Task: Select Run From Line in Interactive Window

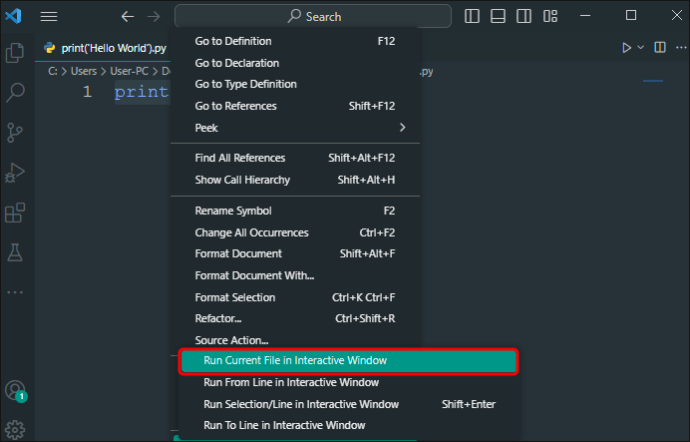Action: [349, 382]
